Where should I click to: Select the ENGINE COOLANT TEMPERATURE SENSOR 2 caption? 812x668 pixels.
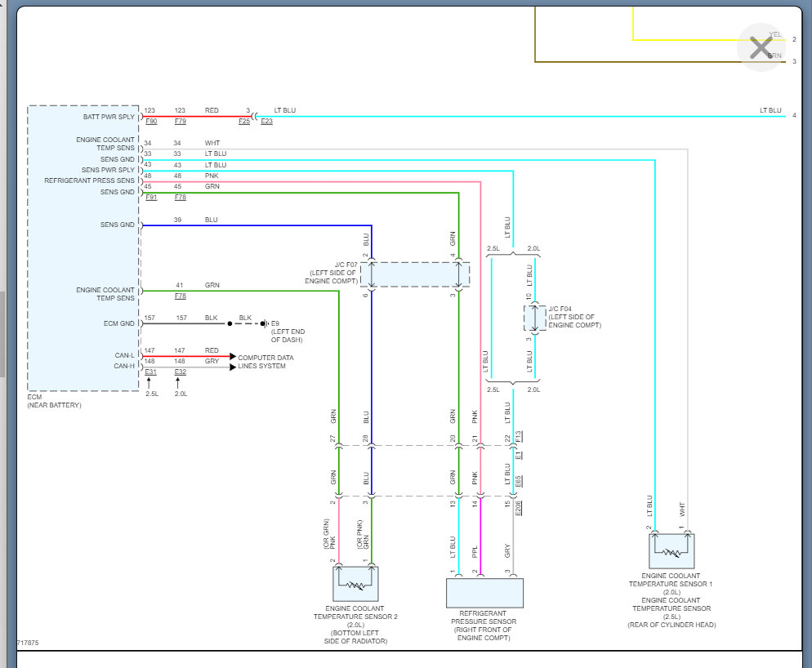pyautogui.click(x=355, y=625)
